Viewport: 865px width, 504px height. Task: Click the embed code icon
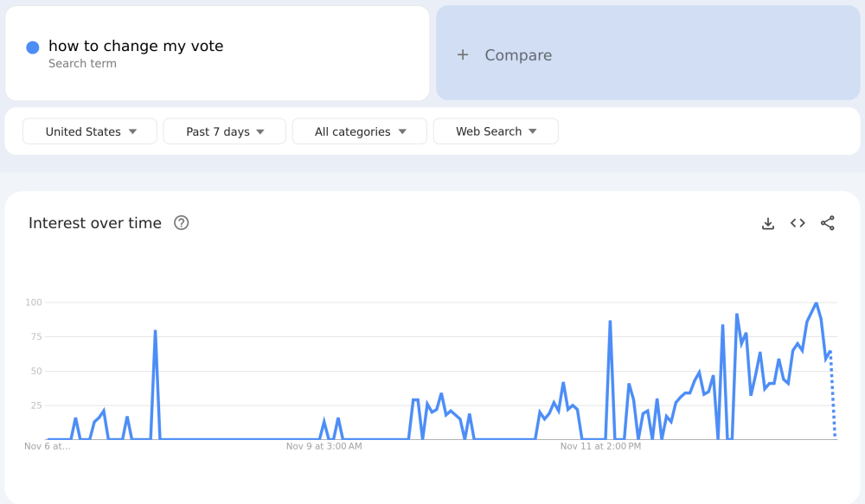coord(798,223)
